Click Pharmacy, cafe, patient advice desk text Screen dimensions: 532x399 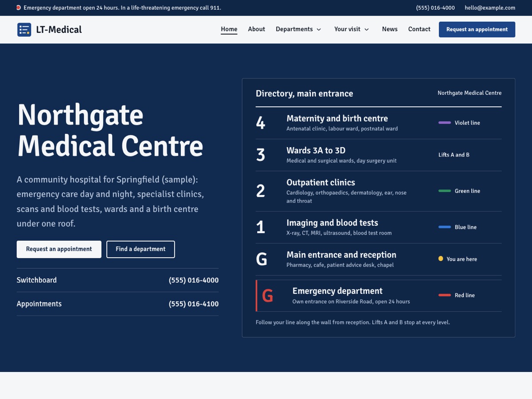(x=340, y=265)
